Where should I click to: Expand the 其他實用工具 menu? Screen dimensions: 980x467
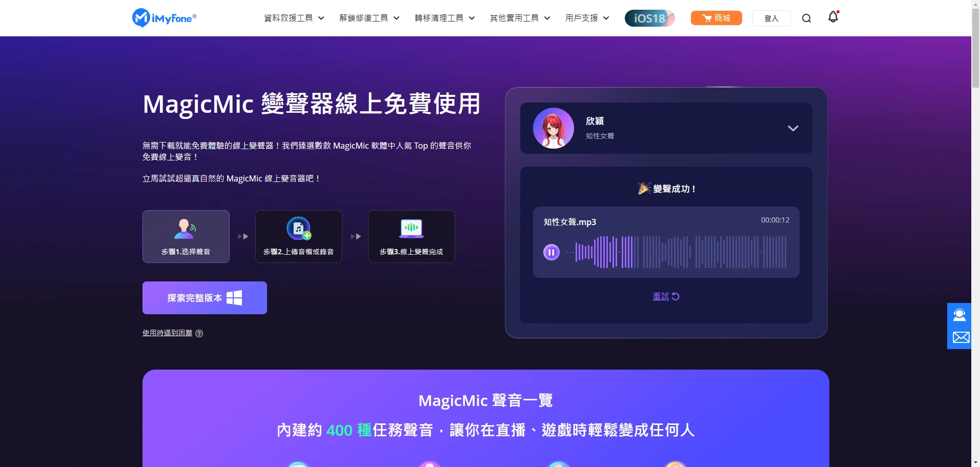point(520,18)
